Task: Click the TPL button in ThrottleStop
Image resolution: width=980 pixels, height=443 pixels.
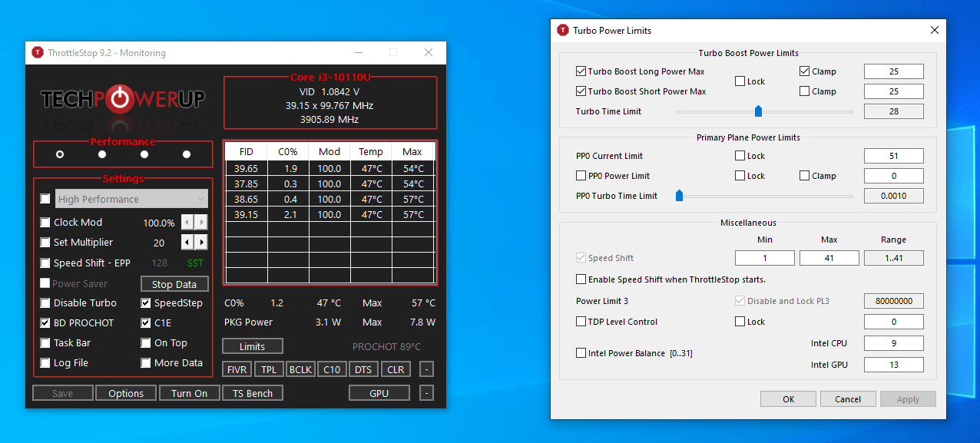Action: click(x=269, y=369)
